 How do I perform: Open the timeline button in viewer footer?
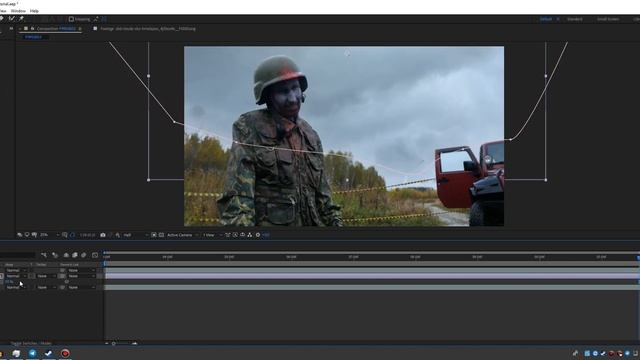click(242, 235)
